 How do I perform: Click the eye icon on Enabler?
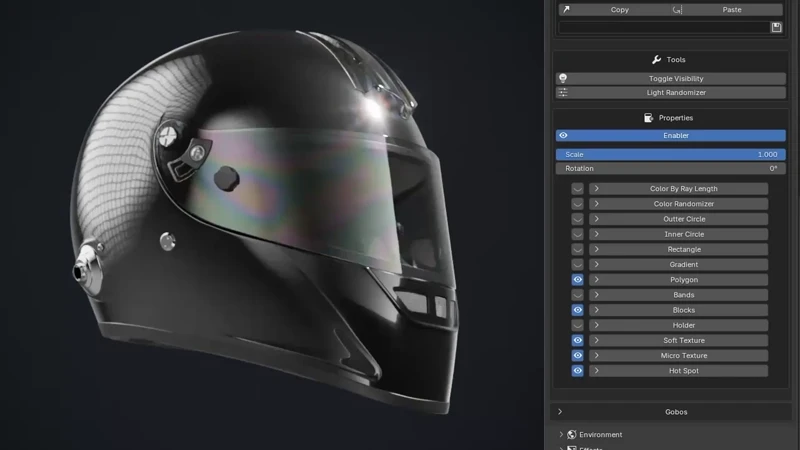(563, 135)
